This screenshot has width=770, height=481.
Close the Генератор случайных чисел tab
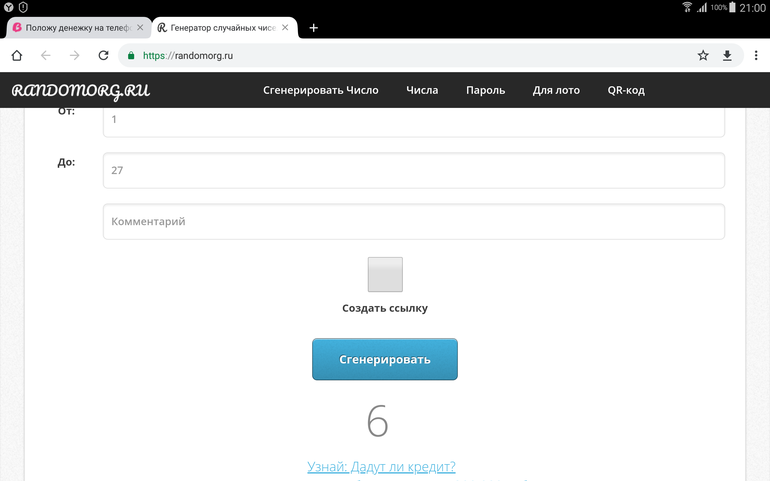coord(285,28)
